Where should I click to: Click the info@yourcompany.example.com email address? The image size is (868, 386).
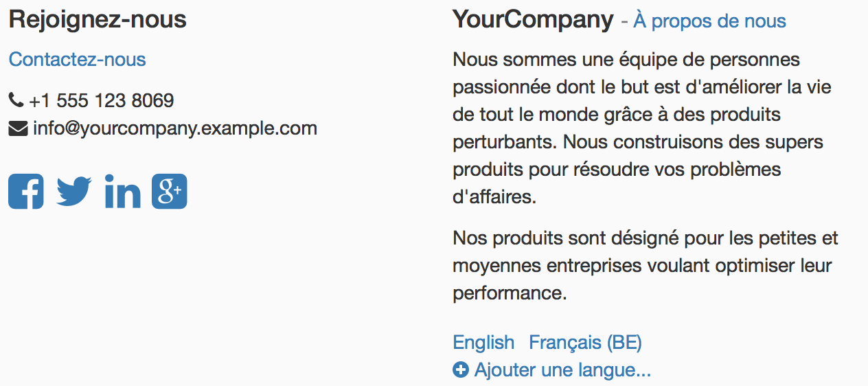pos(175,128)
